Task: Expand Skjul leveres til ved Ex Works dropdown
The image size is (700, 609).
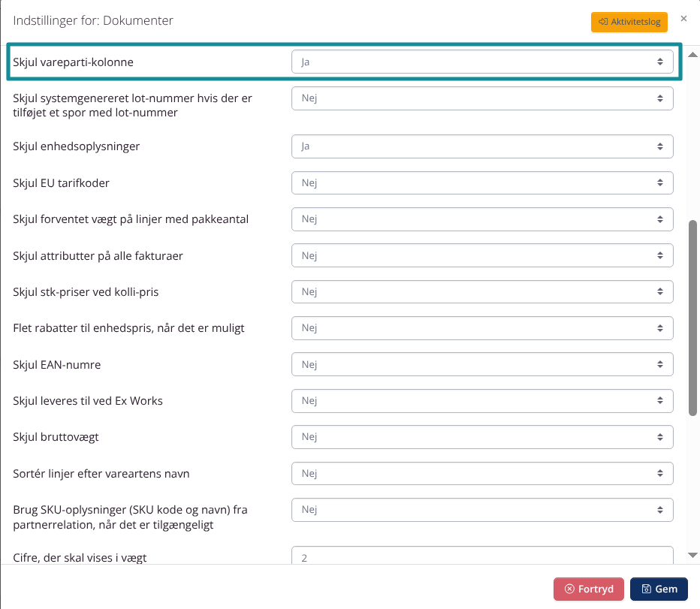Action: (x=482, y=401)
